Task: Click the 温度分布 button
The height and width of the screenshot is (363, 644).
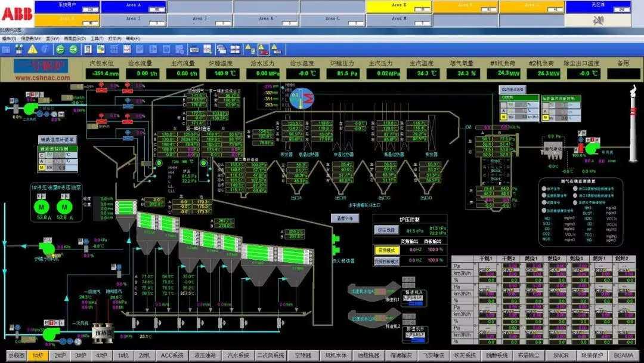Action: click(345, 219)
